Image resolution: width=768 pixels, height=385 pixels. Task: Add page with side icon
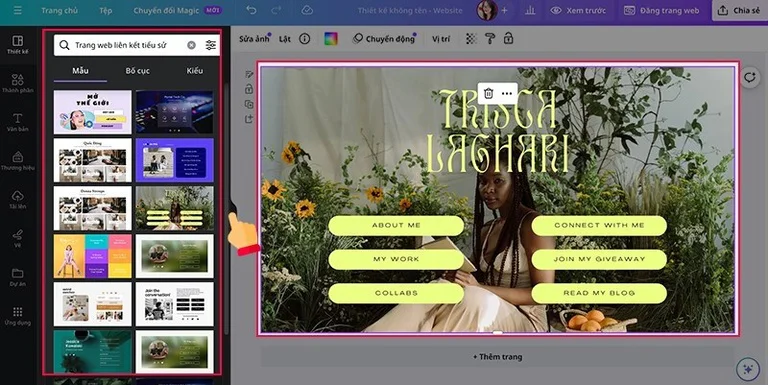pyautogui.click(x=249, y=119)
